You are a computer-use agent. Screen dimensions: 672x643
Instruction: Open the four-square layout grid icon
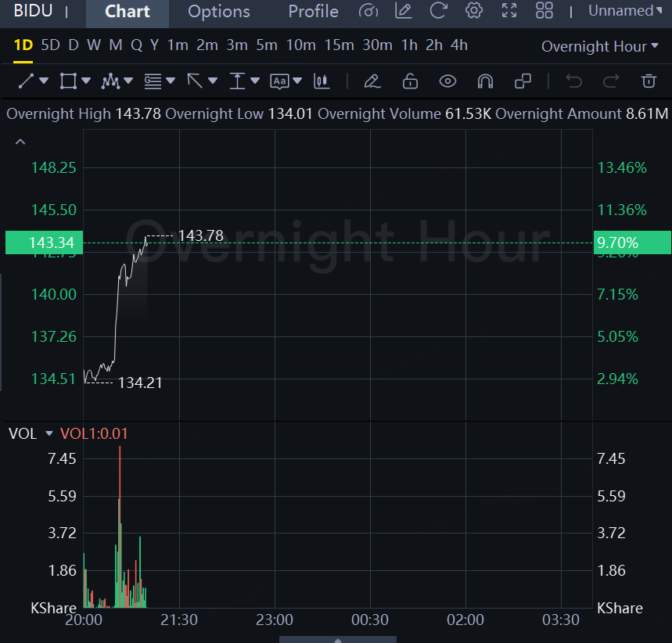[544, 11]
